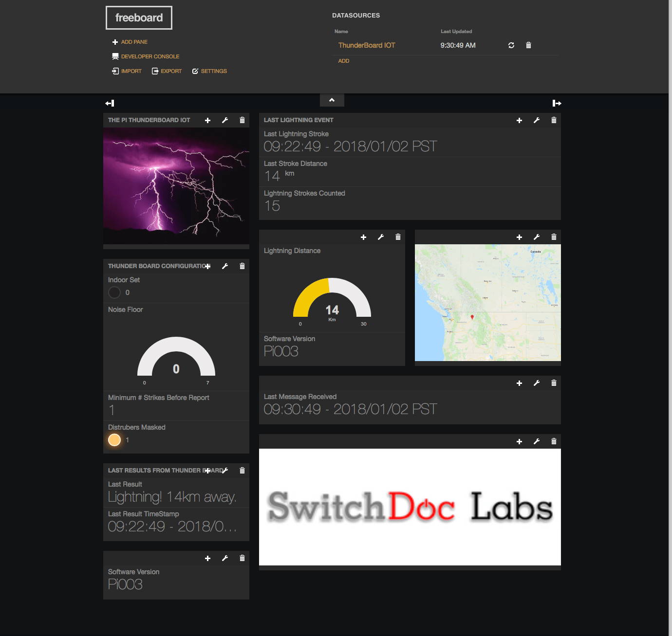Screen dimensions: 672x636
Task: Delete ThunderBoard IOT datasource
Action: (528, 45)
